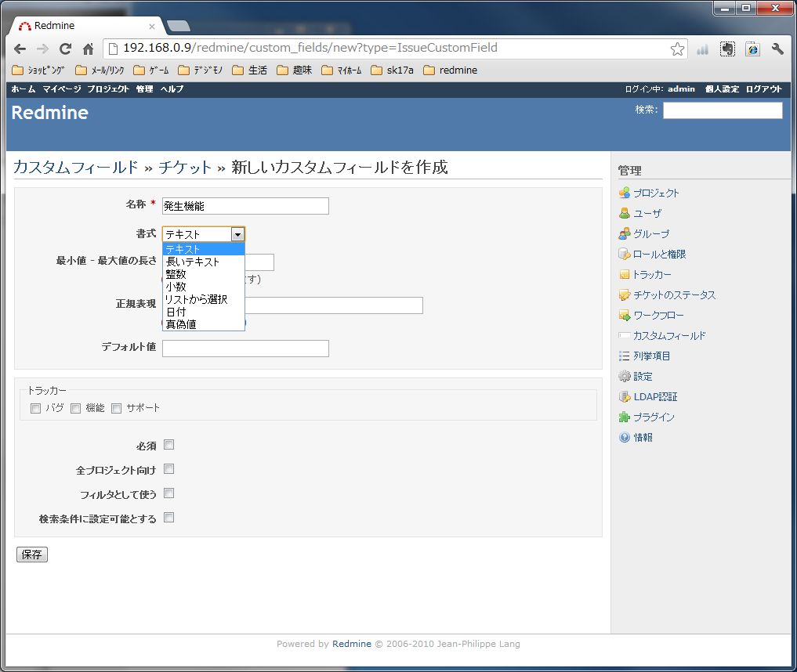The height and width of the screenshot is (672, 797).
Task: Open the ショッピング bookmark folder
Action: [x=38, y=70]
